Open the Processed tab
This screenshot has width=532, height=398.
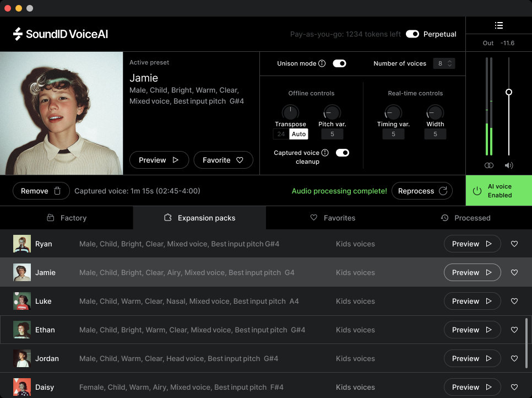pos(465,218)
